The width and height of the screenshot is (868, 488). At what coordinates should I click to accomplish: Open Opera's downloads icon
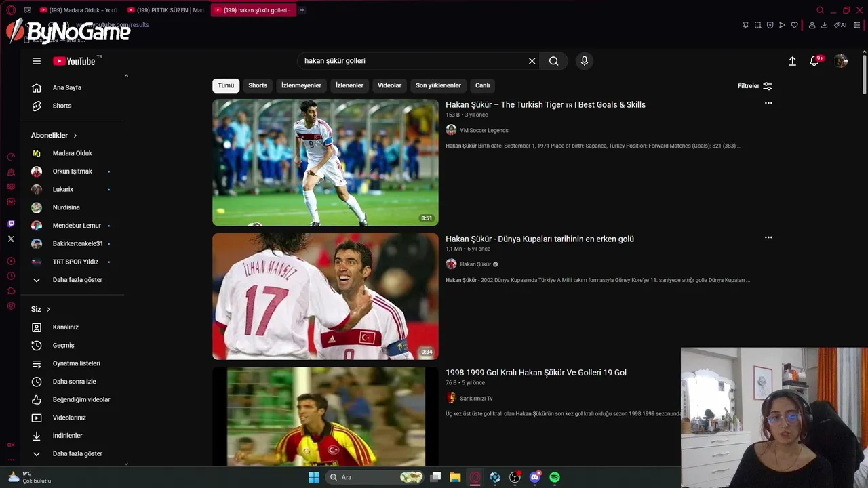pos(824,25)
